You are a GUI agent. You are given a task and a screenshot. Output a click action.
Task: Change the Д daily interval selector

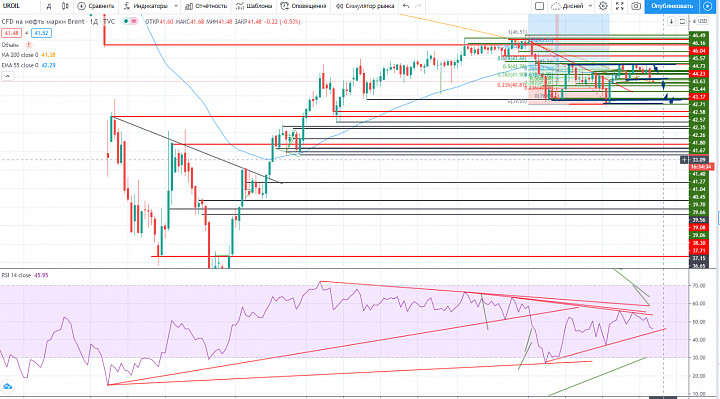(49, 6)
